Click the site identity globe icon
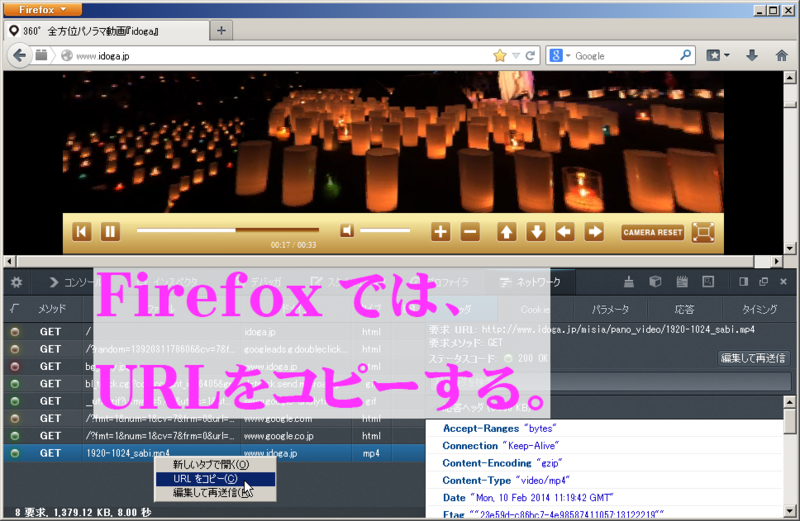Image resolution: width=800 pixels, height=521 pixels. click(67, 55)
